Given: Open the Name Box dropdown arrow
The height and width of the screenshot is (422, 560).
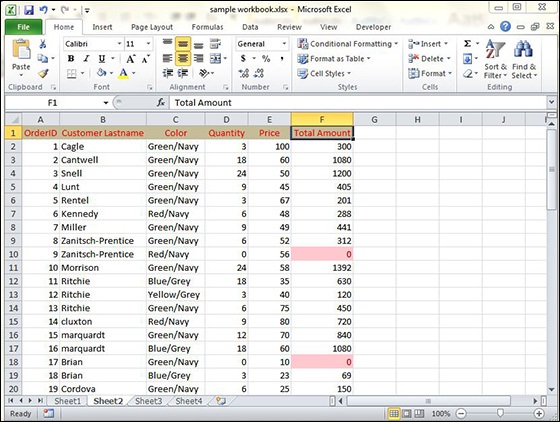Looking at the screenshot, I should pyautogui.click(x=106, y=103).
